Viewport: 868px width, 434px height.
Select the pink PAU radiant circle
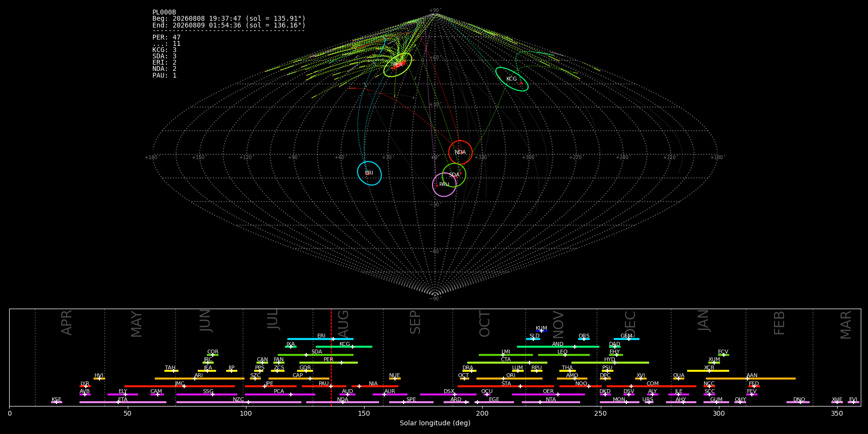tap(444, 185)
